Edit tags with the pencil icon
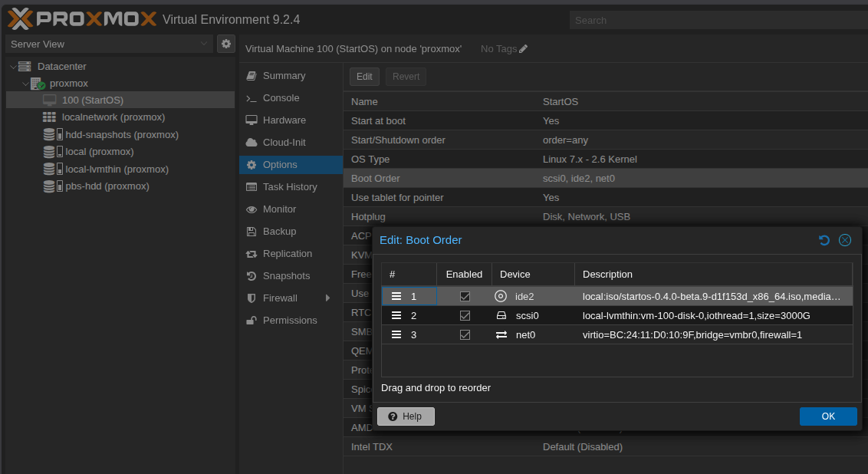Viewport: 868px width, 474px height. (523, 49)
